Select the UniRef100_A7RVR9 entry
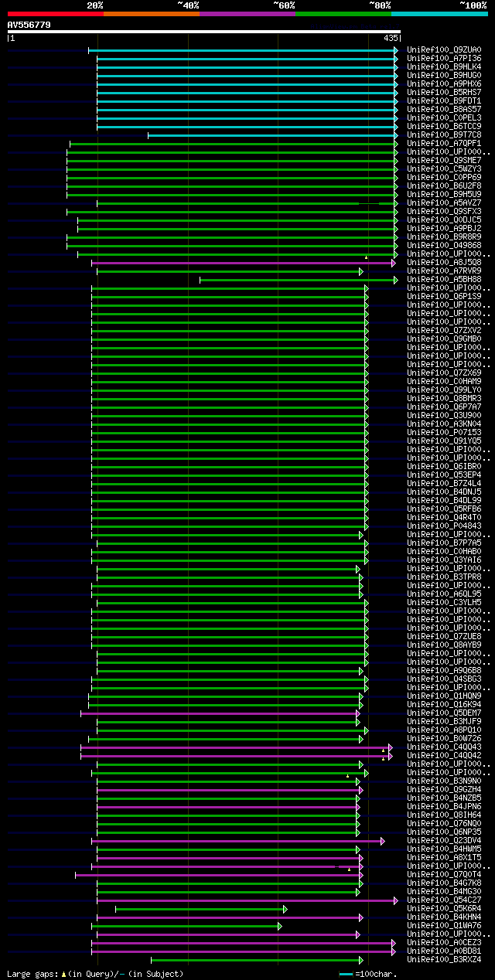Screen dimensions: 495x980 coord(444,271)
